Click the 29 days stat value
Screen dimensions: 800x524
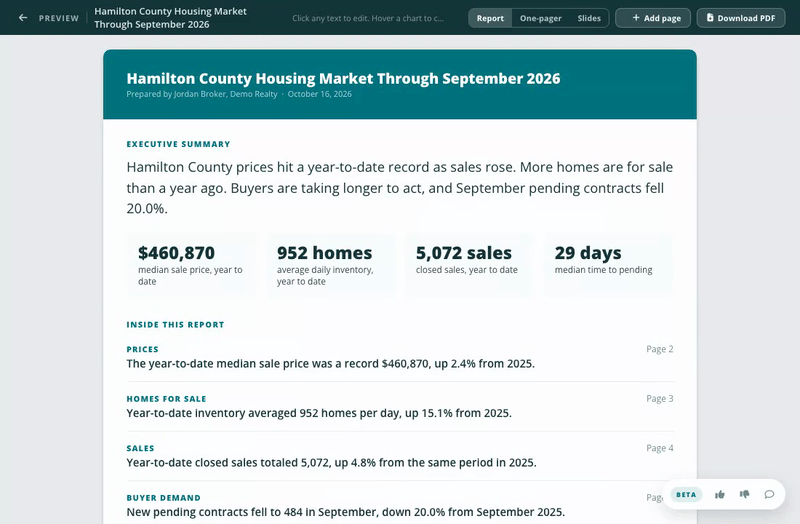(x=588, y=253)
